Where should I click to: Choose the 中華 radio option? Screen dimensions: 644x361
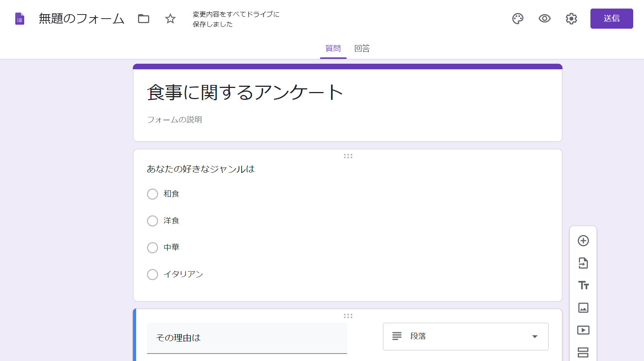point(153,248)
